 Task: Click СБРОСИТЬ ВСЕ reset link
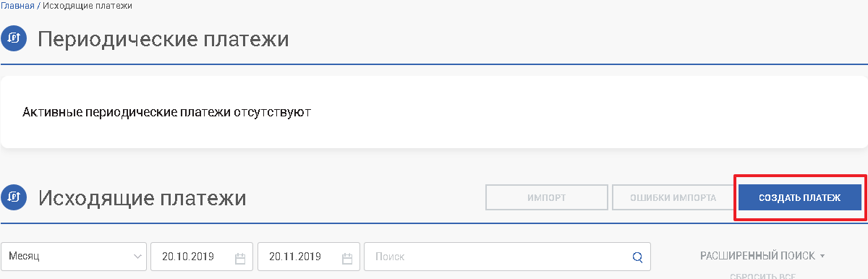pos(762,275)
